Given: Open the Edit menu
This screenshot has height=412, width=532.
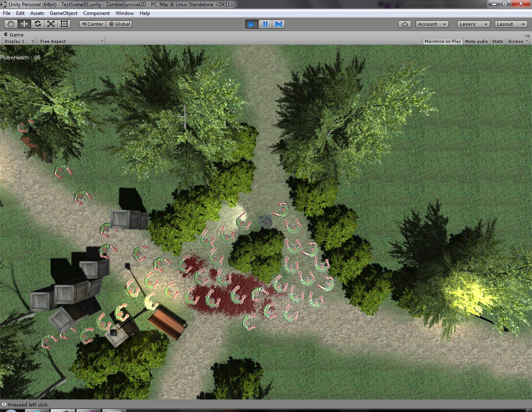Looking at the screenshot, I should pyautogui.click(x=20, y=13).
